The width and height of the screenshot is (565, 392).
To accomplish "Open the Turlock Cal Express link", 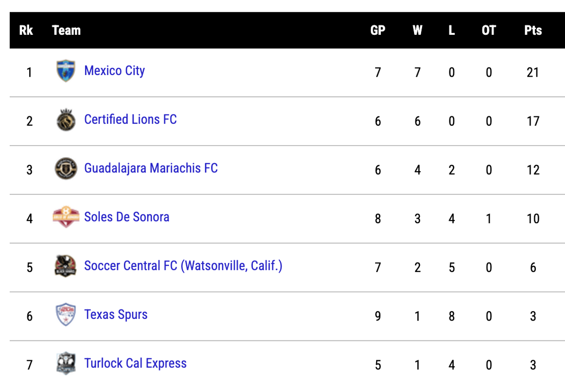I will [135, 363].
